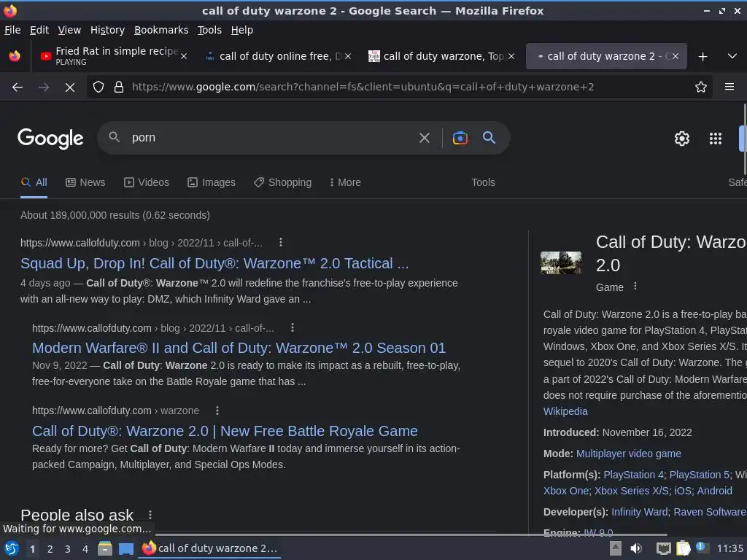Open Xbox Series X/S platform link
The width and height of the screenshot is (747, 560).
click(631, 491)
